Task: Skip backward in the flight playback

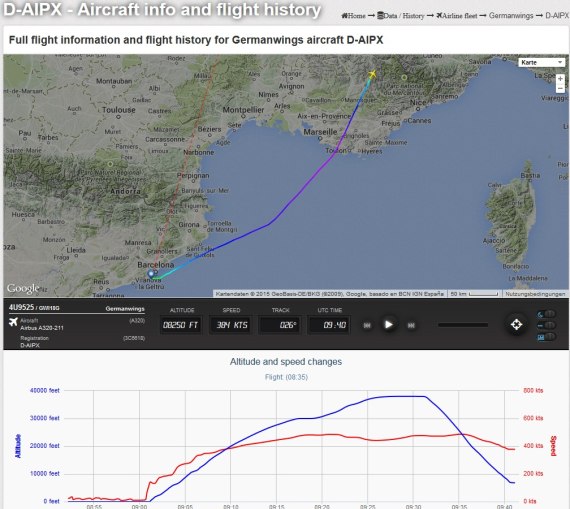Action: [x=367, y=325]
